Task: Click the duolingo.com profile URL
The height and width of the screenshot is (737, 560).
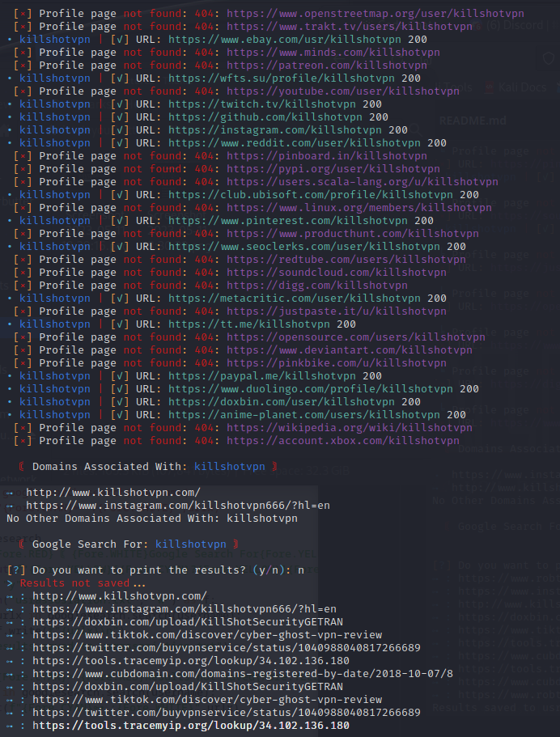Action: (x=311, y=388)
